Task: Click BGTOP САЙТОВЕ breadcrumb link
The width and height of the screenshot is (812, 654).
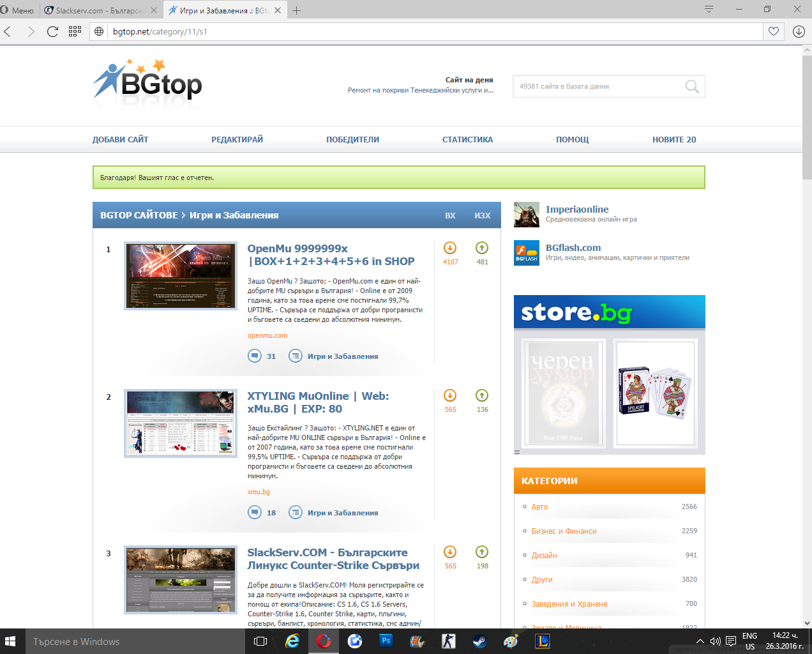Action: 139,215
